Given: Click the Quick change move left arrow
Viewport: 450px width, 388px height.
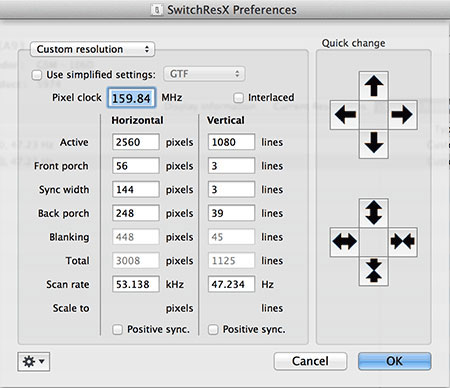Looking at the screenshot, I should coord(345,115).
